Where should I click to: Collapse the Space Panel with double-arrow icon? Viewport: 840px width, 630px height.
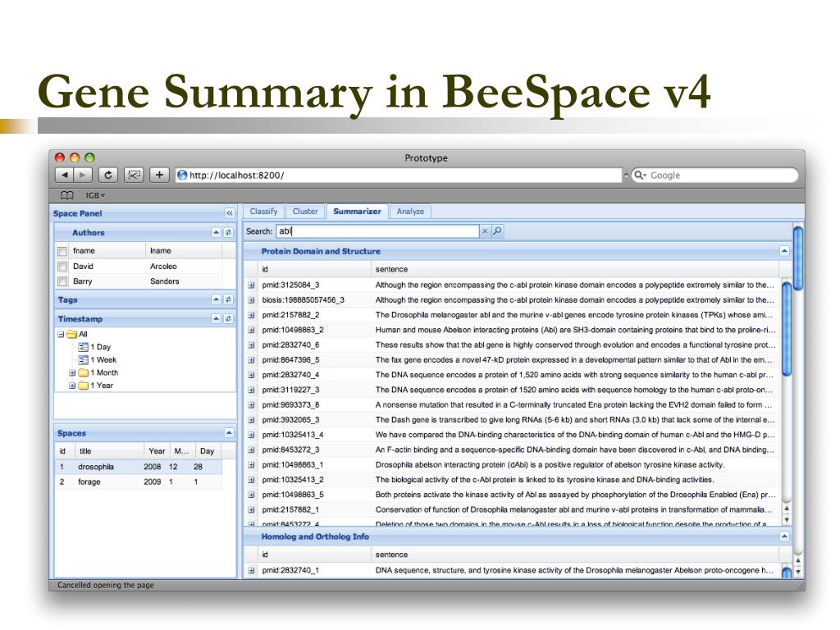pos(230,213)
